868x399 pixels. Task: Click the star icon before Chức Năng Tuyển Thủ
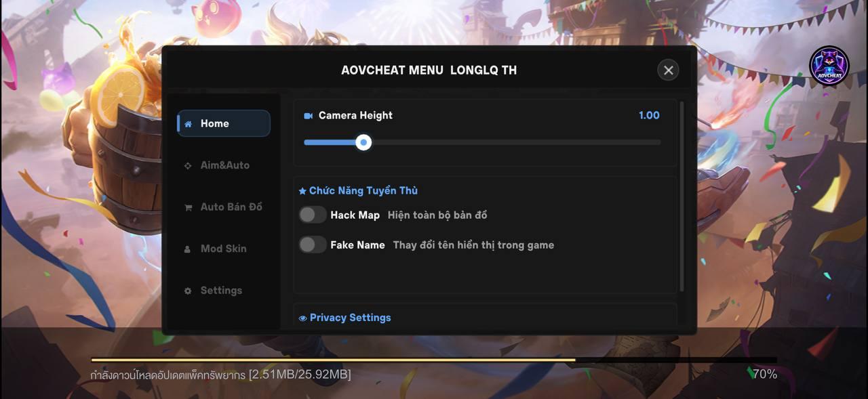click(302, 191)
